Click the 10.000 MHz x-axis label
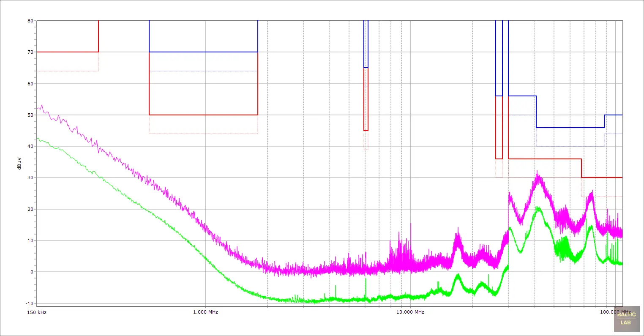Screen dimensions: 644x336 (x=410, y=312)
